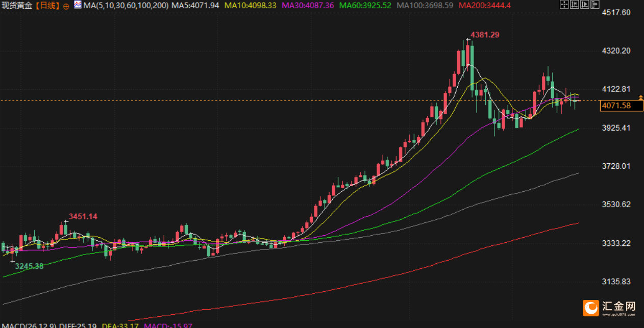Screen dimensions: 644x328
Task: Click the 4122.81 price axis label
Action: click(616, 89)
